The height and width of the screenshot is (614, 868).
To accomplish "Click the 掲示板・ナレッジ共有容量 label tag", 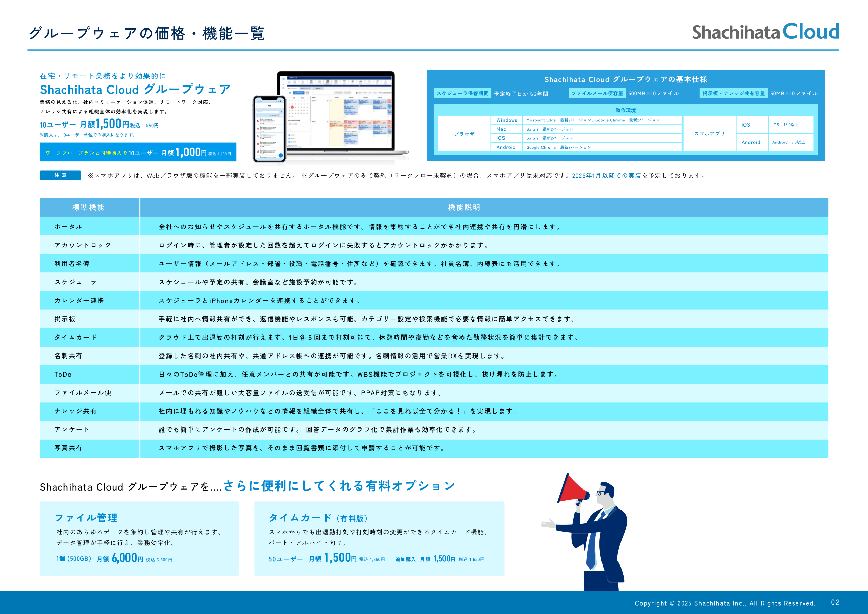I will pyautogui.click(x=733, y=93).
